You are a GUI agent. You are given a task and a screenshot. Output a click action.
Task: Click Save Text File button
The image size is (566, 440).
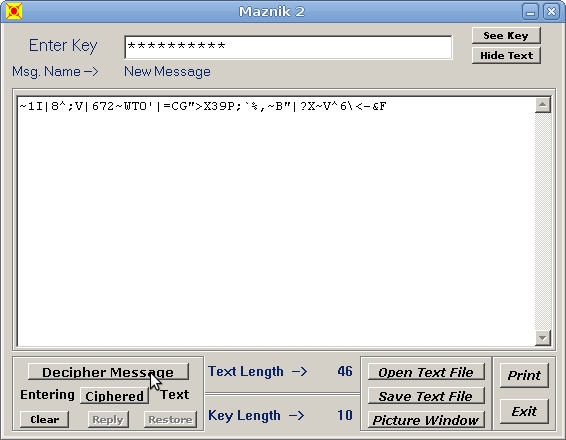(426, 396)
